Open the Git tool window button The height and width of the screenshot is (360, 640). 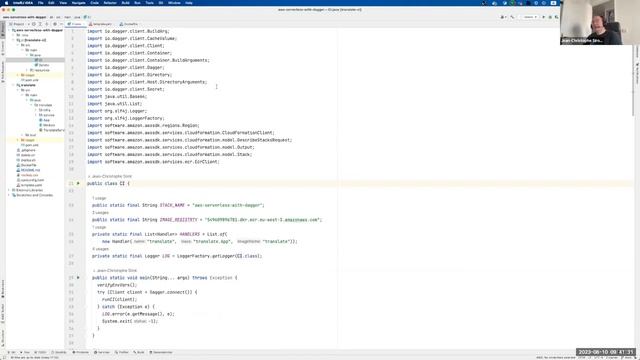[x=12, y=352]
